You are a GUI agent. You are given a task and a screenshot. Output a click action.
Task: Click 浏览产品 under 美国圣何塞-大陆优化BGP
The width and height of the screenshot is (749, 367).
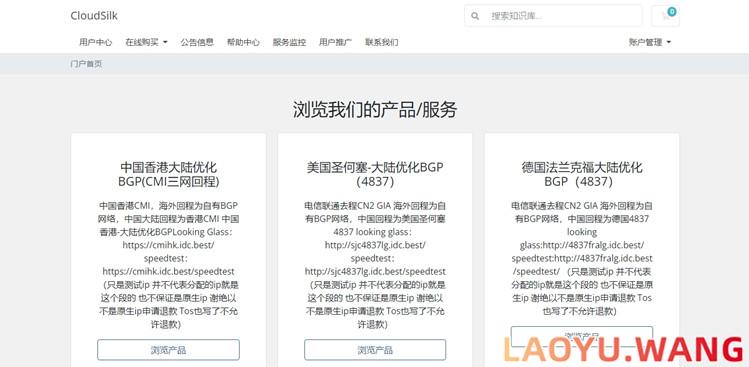coord(375,350)
